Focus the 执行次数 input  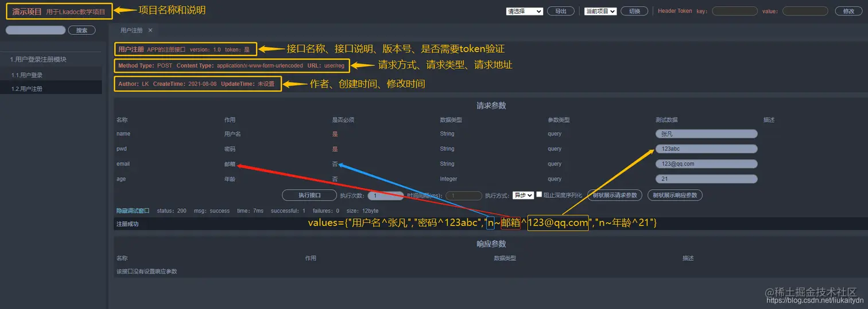tap(385, 195)
